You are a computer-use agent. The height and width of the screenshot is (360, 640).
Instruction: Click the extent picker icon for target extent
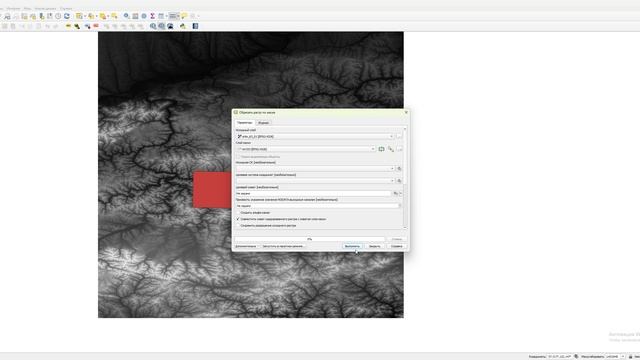(x=396, y=193)
